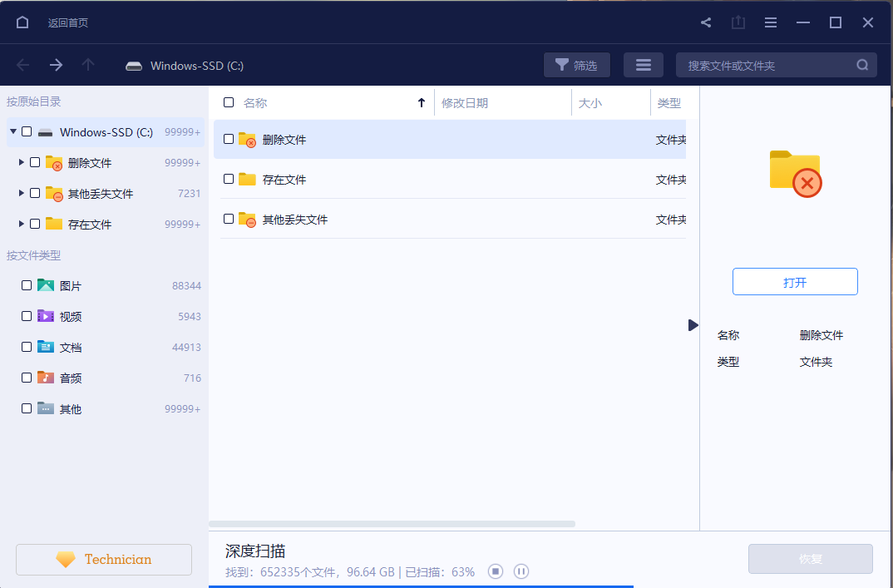Click into the 搜索文件或文件夹 search field
Screen dimensions: 893x588
click(x=765, y=65)
